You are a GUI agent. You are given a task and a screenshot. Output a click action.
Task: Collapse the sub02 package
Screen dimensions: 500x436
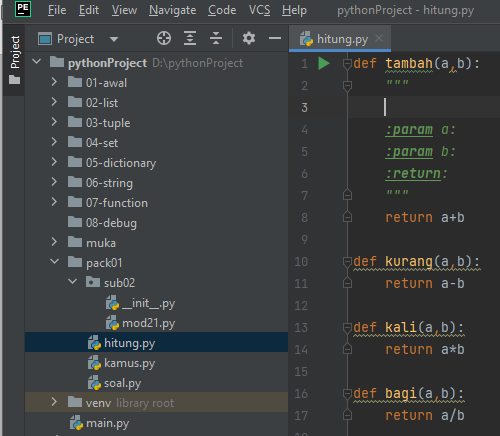72,282
